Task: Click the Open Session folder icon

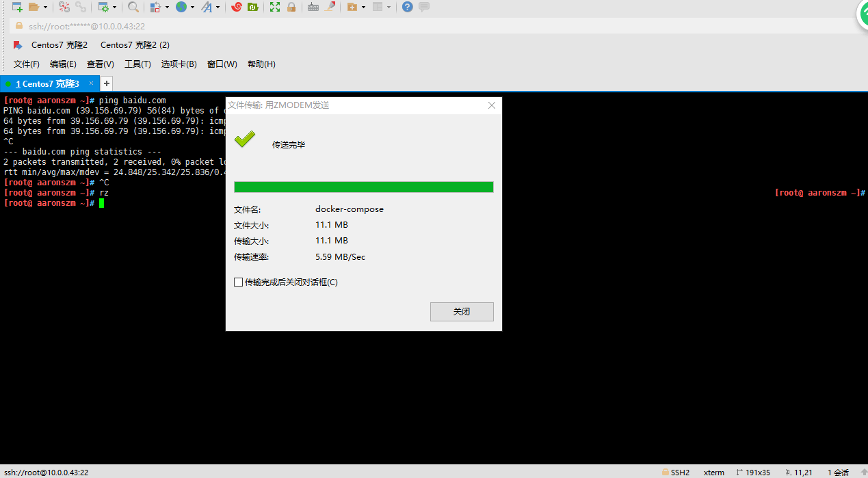Action: tap(34, 7)
